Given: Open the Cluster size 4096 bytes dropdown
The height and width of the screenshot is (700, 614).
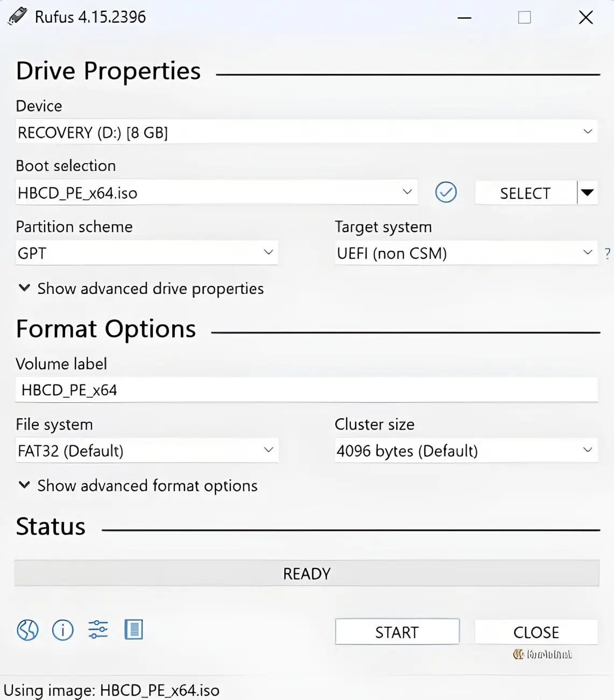Looking at the screenshot, I should point(466,450).
